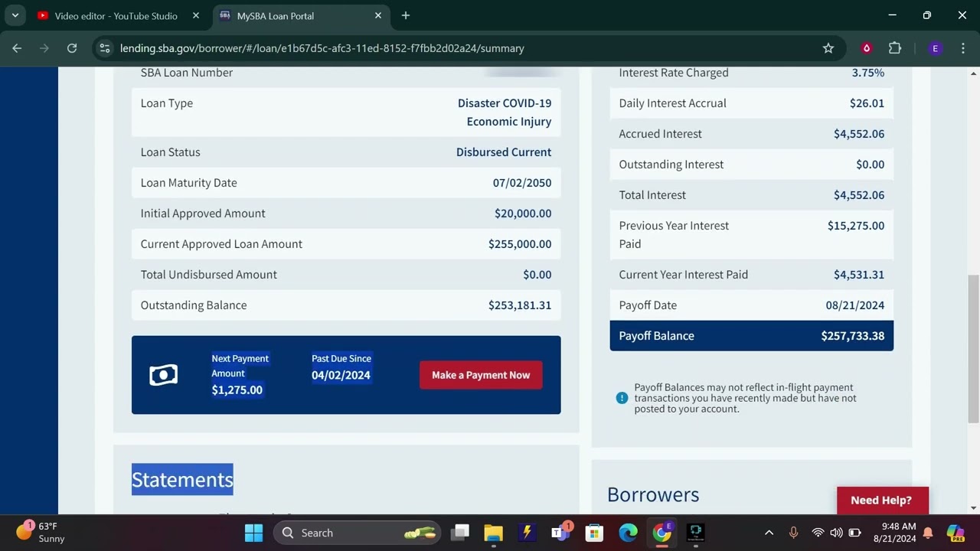This screenshot has width=980, height=551.
Task: Close the YouTube Studio tab
Action: point(196,15)
